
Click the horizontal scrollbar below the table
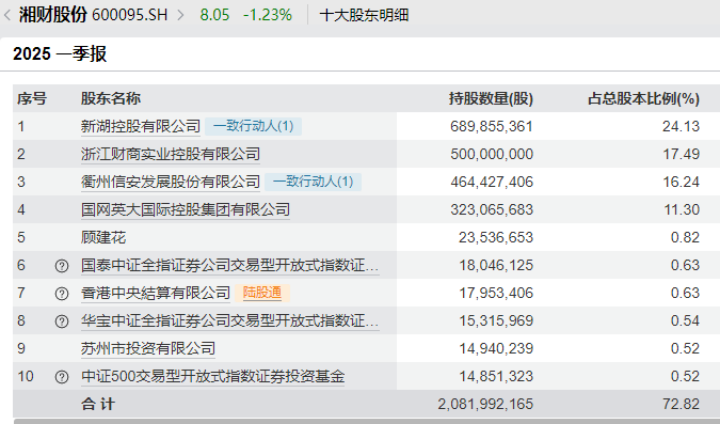(x=366, y=421)
